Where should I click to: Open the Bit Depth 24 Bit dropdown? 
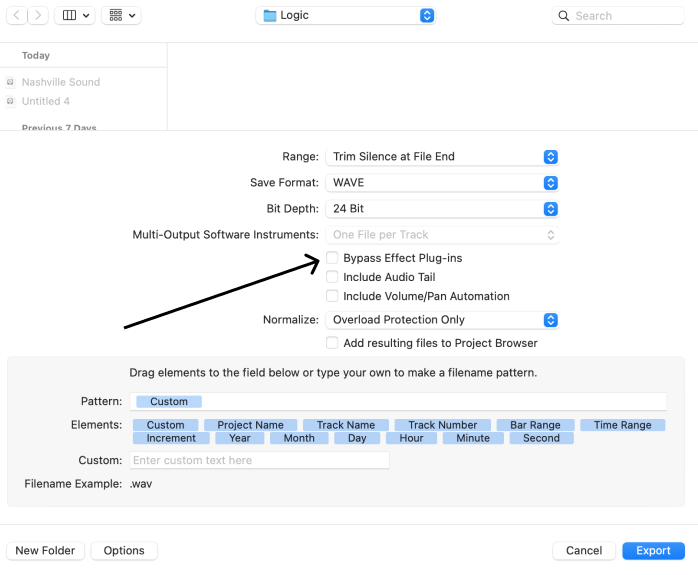[x=442, y=209]
